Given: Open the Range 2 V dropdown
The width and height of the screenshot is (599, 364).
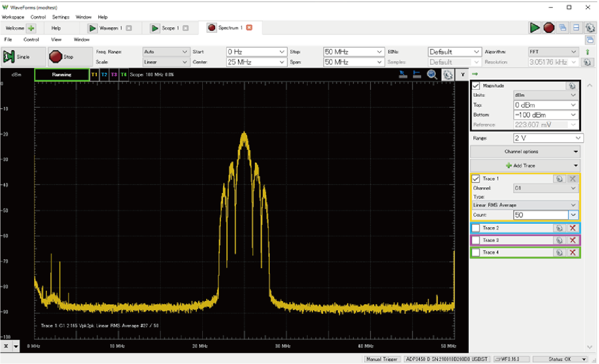Looking at the screenshot, I should [x=548, y=138].
